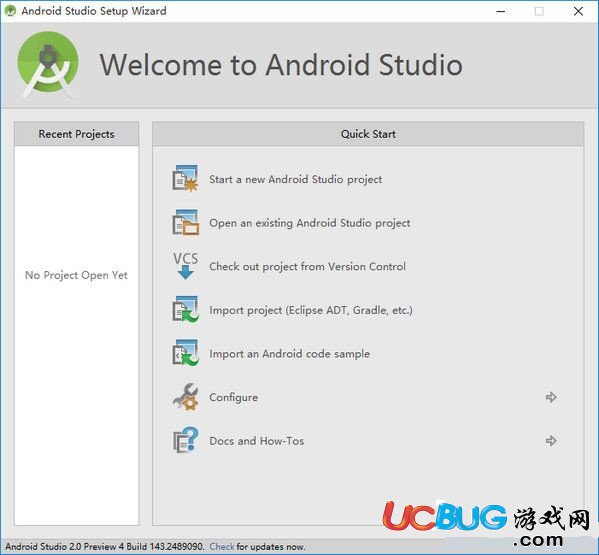Click the 'No Project Open Yet' text
This screenshot has height=555, width=599.
(x=76, y=275)
